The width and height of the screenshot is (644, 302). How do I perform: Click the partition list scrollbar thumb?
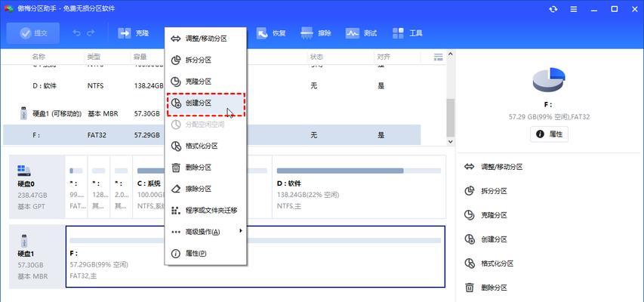450,118
